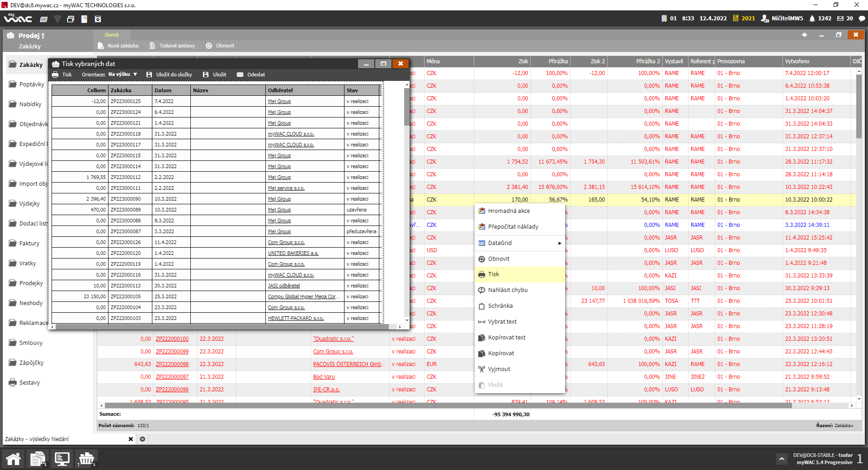Switch to the Domů ribbon tab
This screenshot has height=470, width=868.
[x=111, y=35]
